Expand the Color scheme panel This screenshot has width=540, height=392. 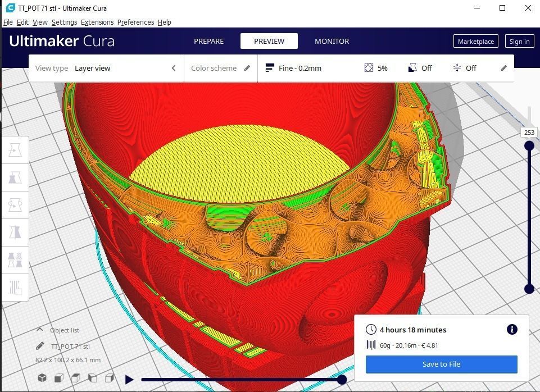221,68
